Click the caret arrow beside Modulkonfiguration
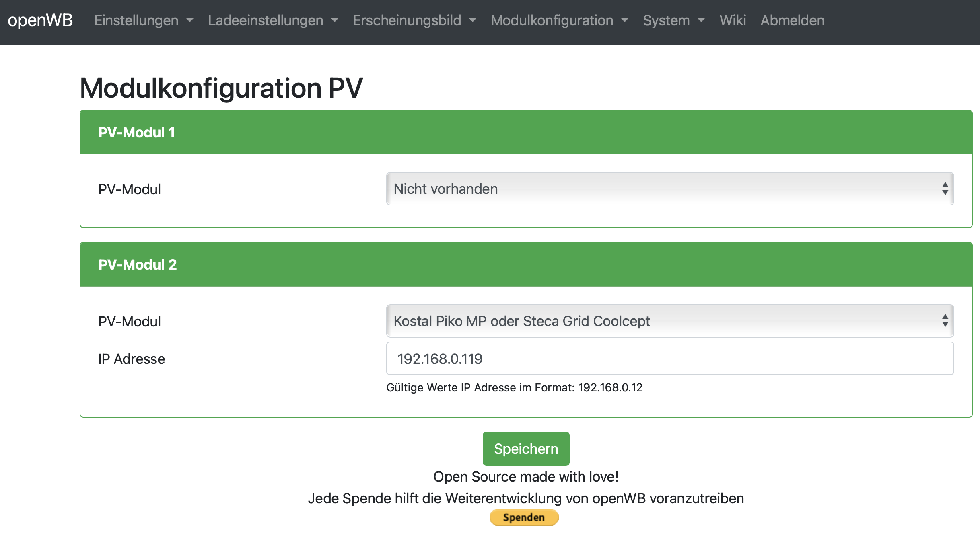Image resolution: width=980 pixels, height=537 pixels. click(625, 20)
